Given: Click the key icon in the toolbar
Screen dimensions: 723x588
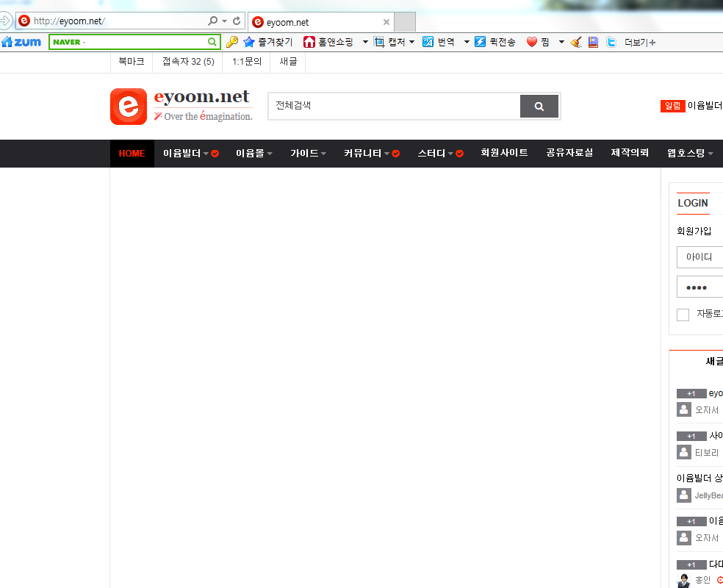Looking at the screenshot, I should pos(231,42).
